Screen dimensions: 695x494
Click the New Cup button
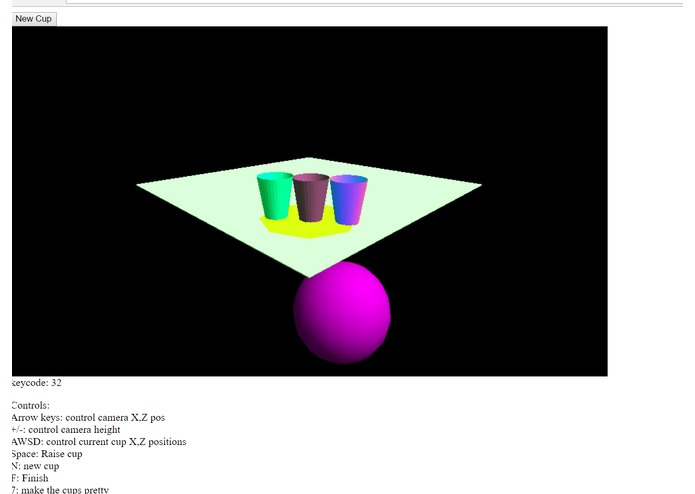pyautogui.click(x=34, y=19)
